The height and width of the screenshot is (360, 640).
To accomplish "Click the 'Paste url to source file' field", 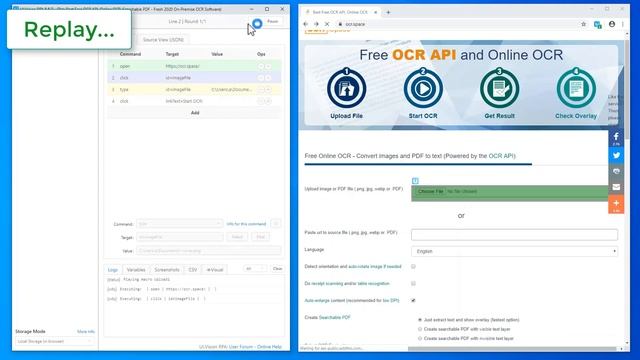I will coord(514,234).
